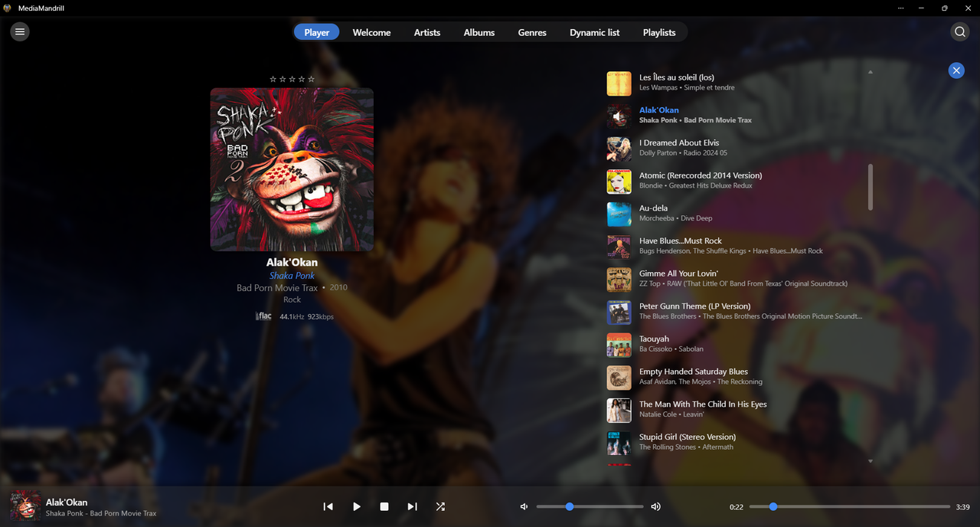The width and height of the screenshot is (980, 527).
Task: Click the flac format badge
Action: 263,316
